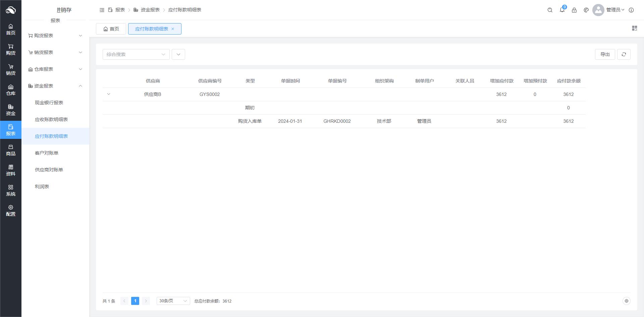Open the 30条/页 page size dropdown
This screenshot has height=317, width=644.
pos(173,301)
